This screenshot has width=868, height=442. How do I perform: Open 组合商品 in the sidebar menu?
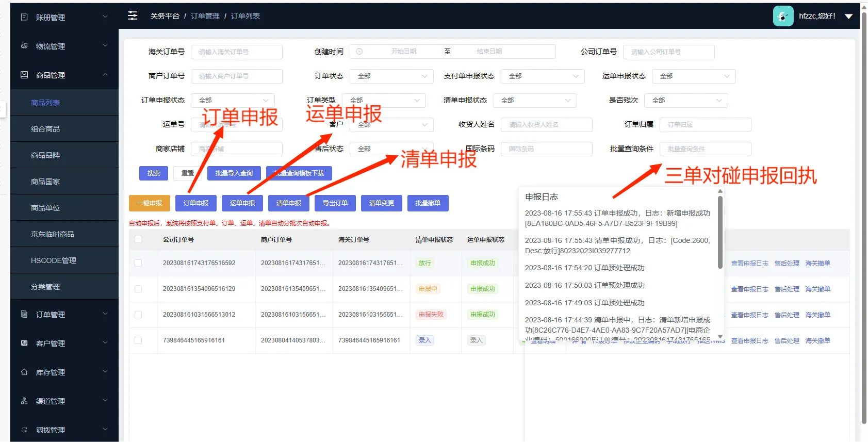click(x=45, y=129)
